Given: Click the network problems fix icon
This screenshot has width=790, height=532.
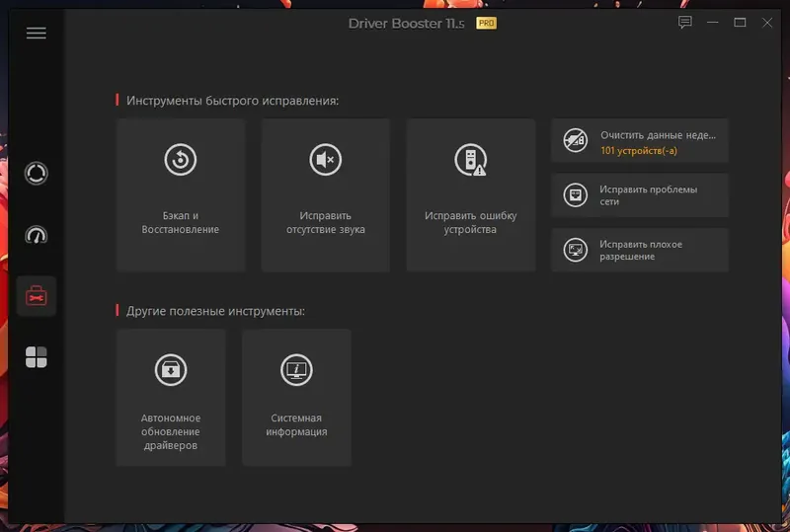Looking at the screenshot, I should click(576, 195).
